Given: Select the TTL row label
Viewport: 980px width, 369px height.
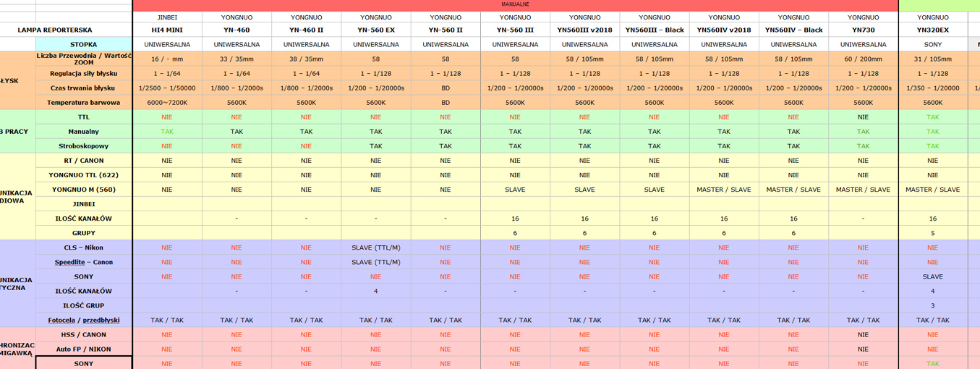Looking at the screenshot, I should pos(84,117).
